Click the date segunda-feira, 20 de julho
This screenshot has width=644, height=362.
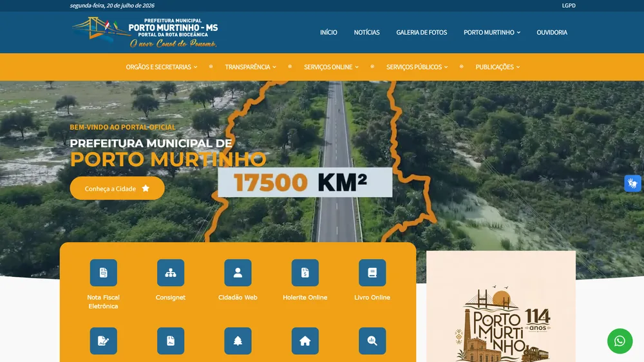point(112,5)
